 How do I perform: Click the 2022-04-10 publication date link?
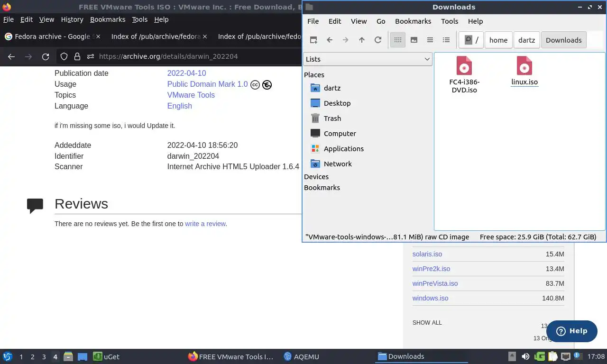point(186,73)
